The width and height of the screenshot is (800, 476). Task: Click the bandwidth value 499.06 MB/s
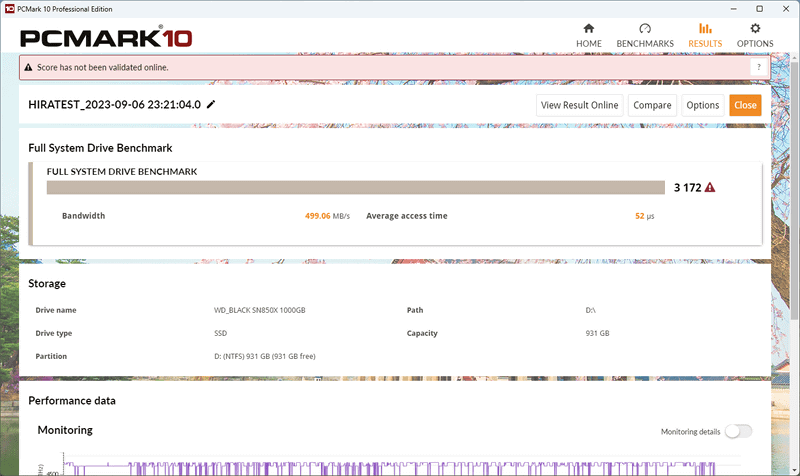click(x=327, y=216)
